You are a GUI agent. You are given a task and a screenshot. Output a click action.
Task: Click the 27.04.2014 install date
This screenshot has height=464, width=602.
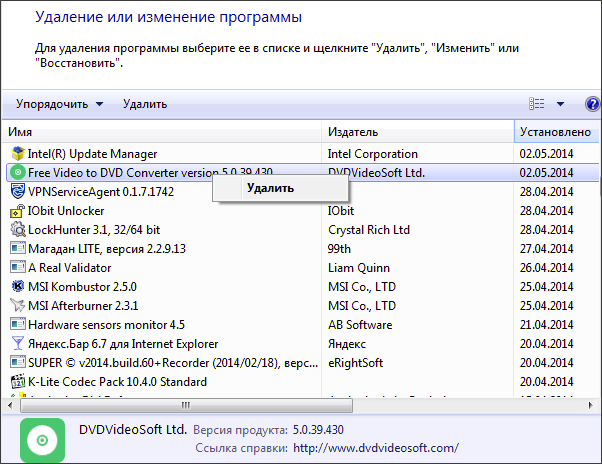point(546,249)
